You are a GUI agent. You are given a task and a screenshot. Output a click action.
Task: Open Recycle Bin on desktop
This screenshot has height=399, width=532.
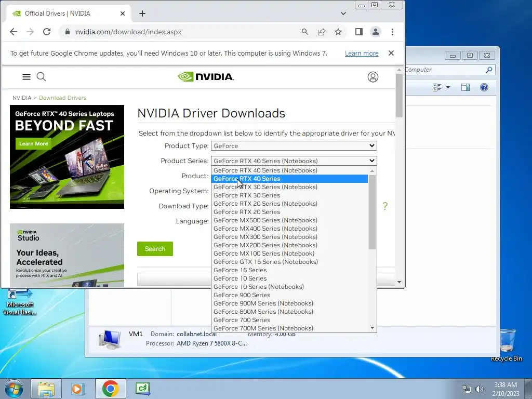[507, 345]
